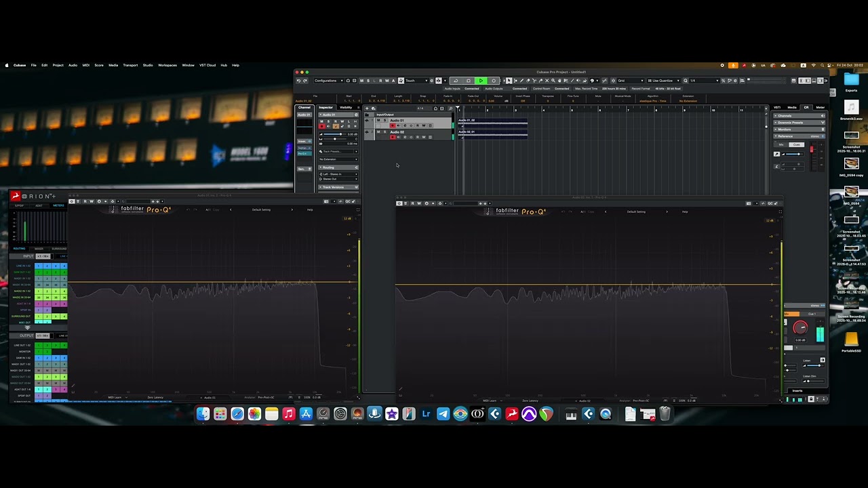The width and height of the screenshot is (868, 488).
Task: Expand the Monitors section in Control Room
Action: click(800, 129)
